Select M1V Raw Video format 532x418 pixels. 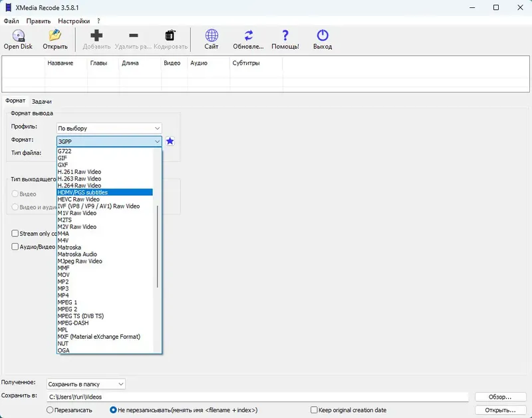[x=105, y=213]
